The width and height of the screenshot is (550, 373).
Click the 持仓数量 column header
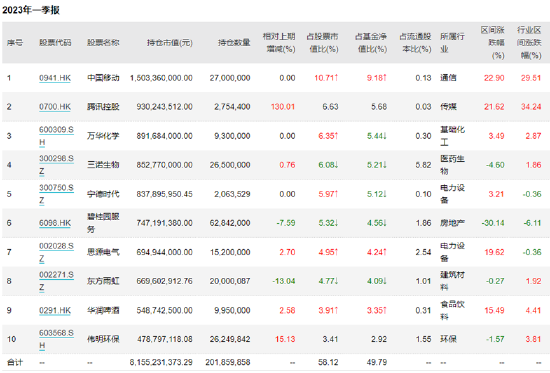tap(234, 43)
